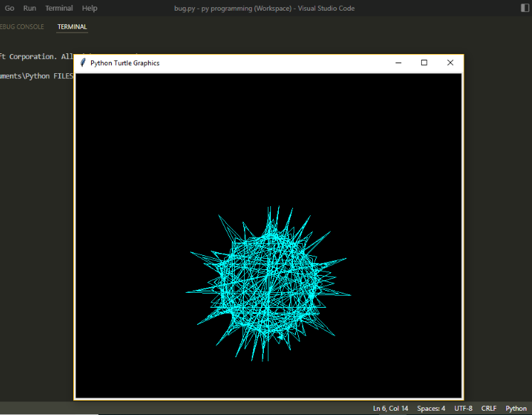This screenshot has width=532, height=415.
Task: Change end of line sequence CRLF
Action: click(489, 409)
